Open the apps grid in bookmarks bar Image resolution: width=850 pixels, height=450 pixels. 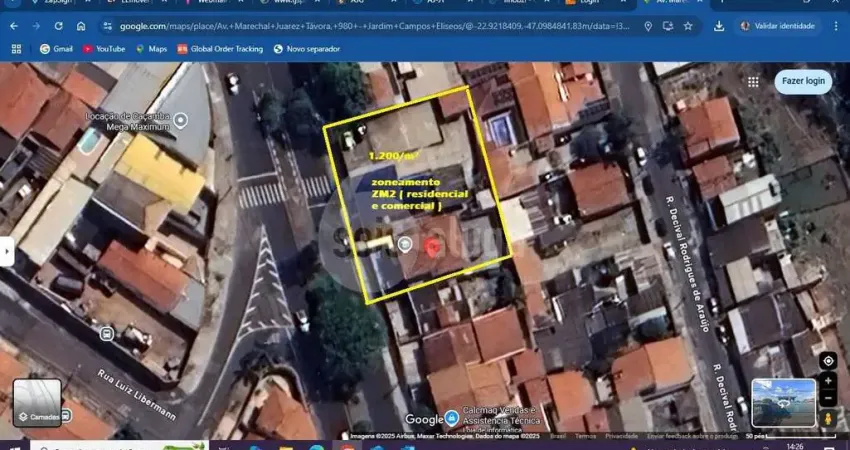coord(16,49)
